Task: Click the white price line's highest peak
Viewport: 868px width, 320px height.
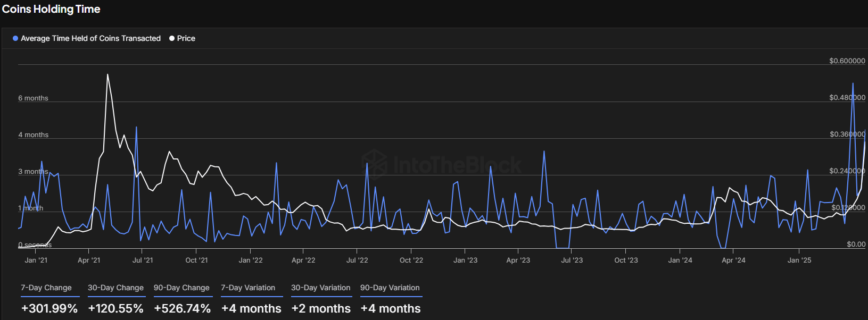Action: click(x=108, y=74)
